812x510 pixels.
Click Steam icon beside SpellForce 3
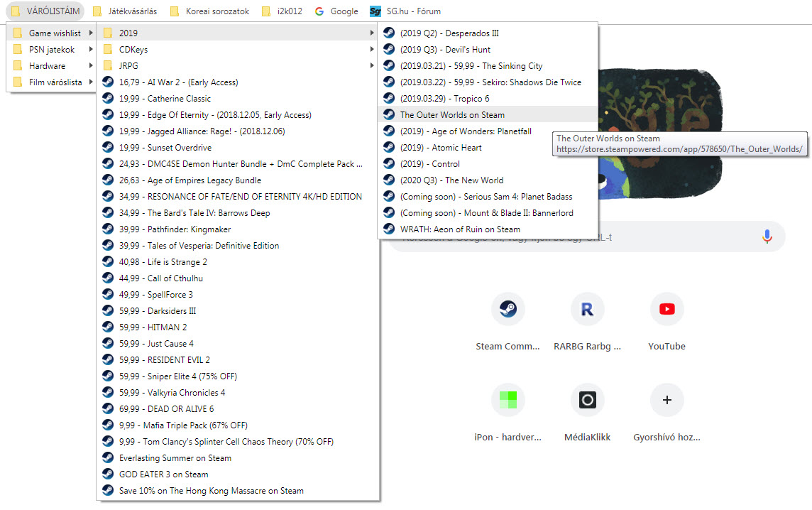pos(108,294)
